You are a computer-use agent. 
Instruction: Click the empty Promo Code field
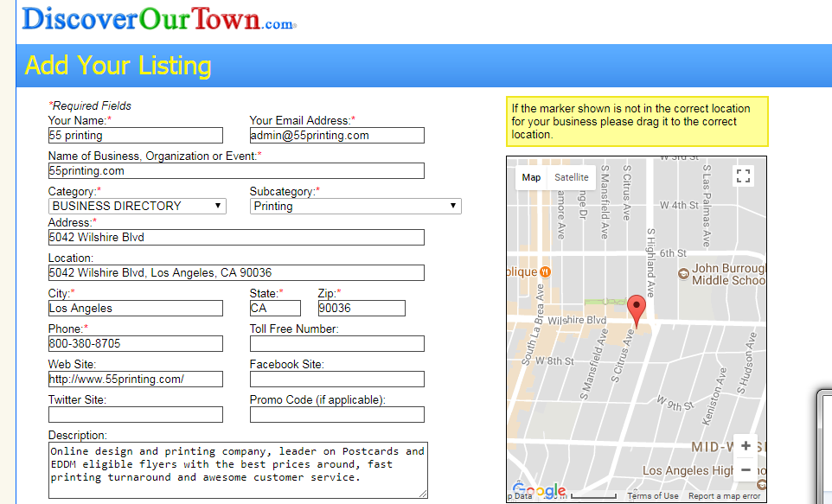tap(337, 415)
